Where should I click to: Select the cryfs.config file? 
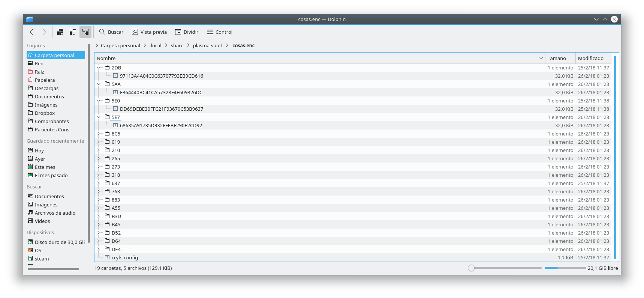[x=125, y=257]
